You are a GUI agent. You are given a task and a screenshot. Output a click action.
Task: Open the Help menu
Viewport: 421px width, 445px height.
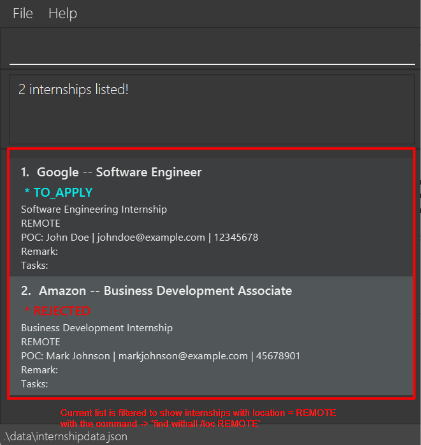63,14
